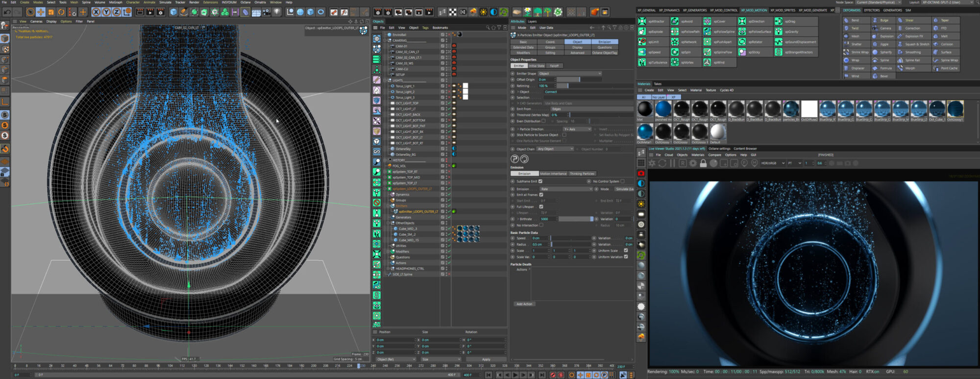Open the Object (Rel) coordinate dropdown

coord(396,359)
